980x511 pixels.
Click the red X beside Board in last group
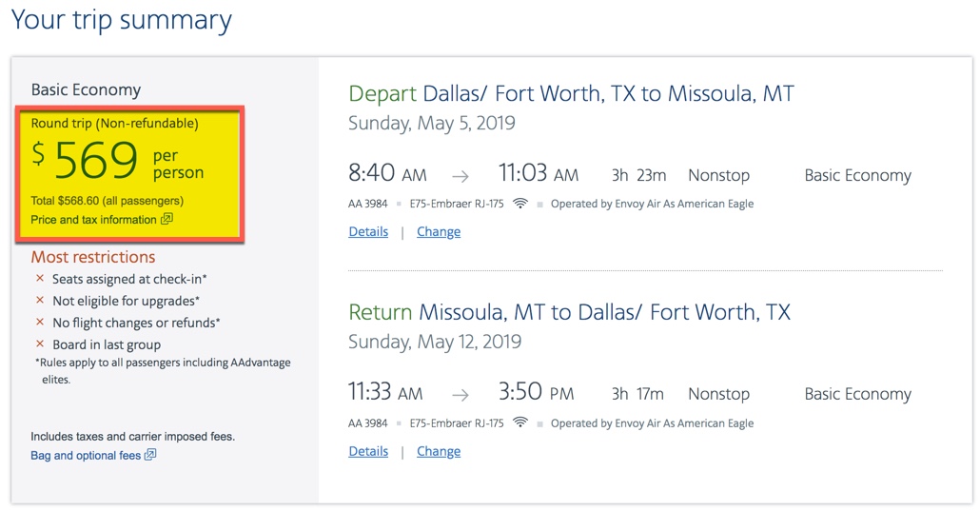(x=40, y=344)
